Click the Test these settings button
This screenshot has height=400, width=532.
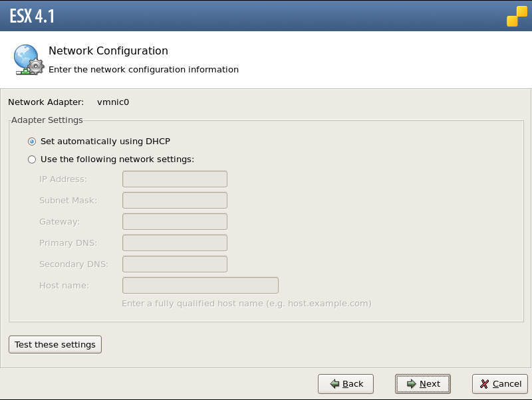pos(55,344)
